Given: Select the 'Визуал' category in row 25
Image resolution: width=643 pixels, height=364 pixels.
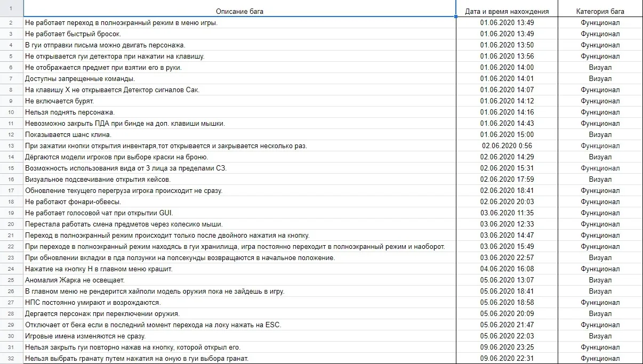Looking at the screenshot, I should [x=600, y=280].
